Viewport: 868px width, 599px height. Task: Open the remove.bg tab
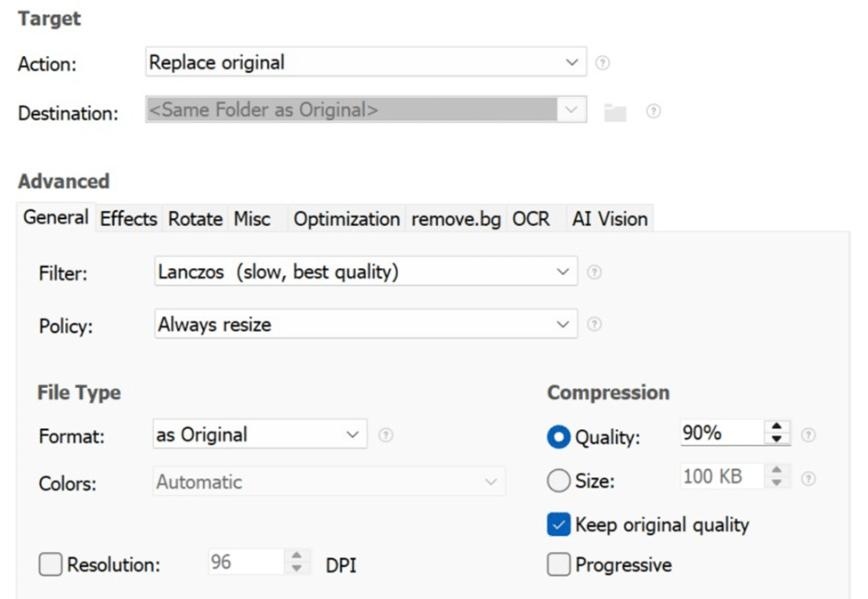(x=455, y=218)
